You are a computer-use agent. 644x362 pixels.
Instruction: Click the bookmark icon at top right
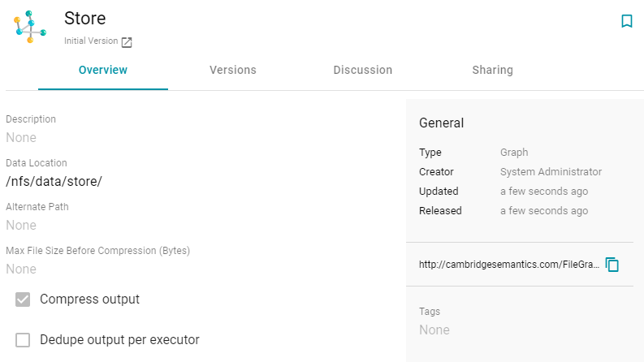click(627, 21)
